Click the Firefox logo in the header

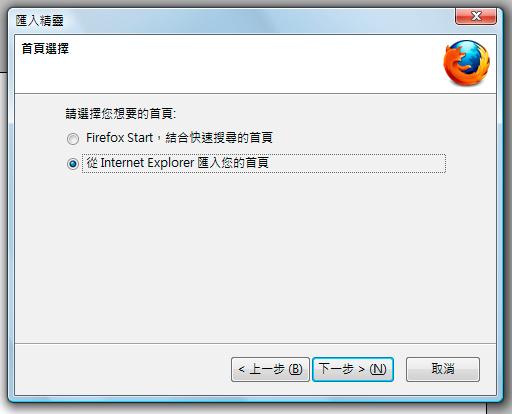click(466, 63)
